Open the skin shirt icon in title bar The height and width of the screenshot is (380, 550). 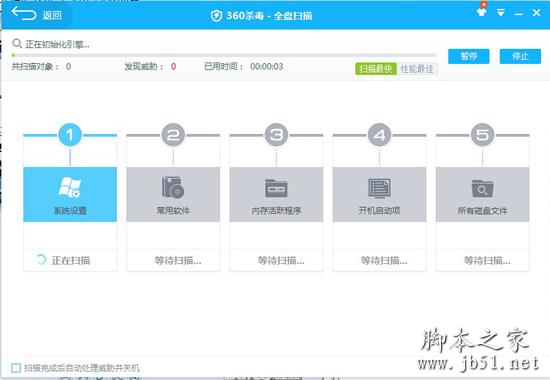click(x=482, y=12)
